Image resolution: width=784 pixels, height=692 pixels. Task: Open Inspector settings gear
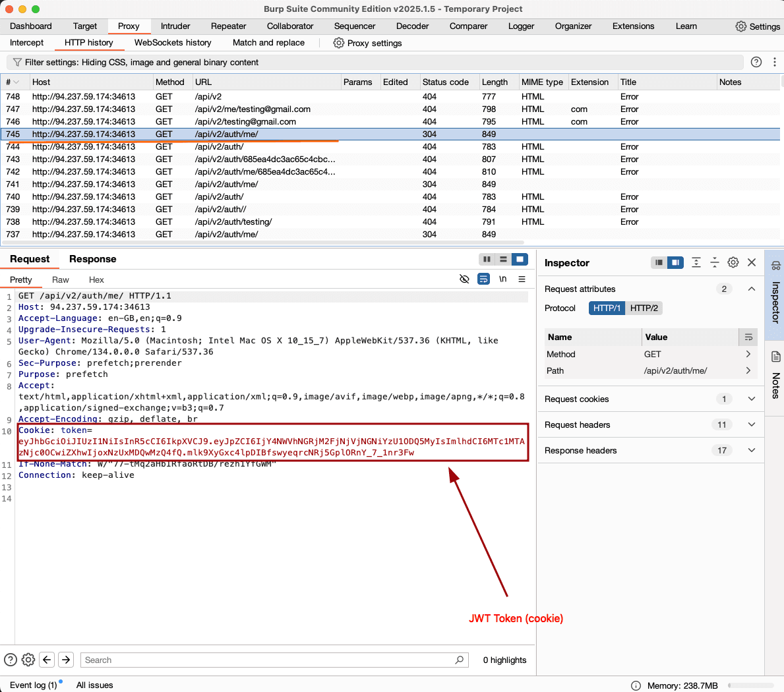[x=733, y=262]
